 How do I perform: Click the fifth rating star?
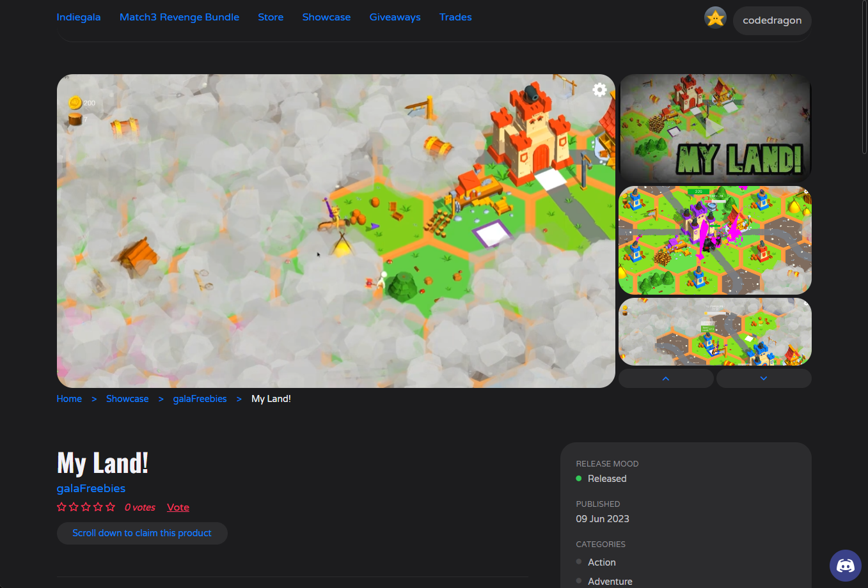(x=110, y=507)
